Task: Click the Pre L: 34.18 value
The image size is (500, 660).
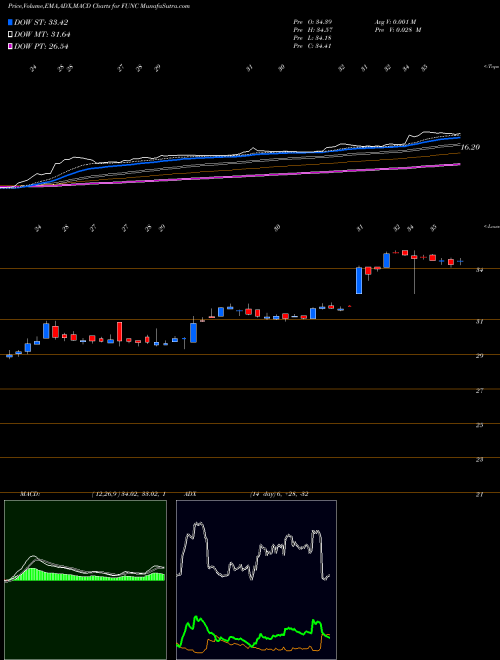Action: pyautogui.click(x=313, y=38)
